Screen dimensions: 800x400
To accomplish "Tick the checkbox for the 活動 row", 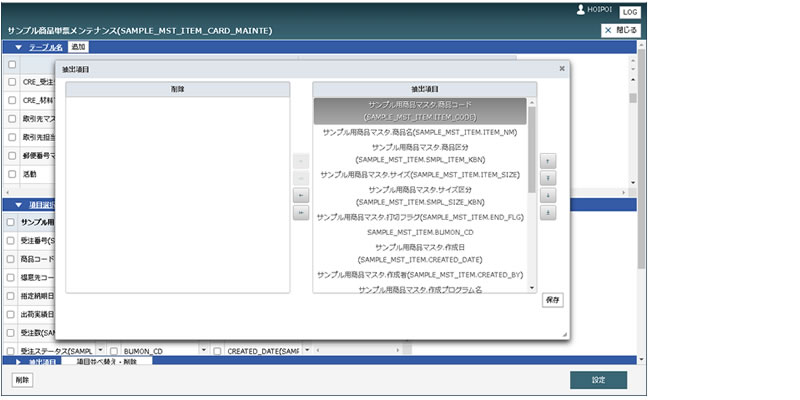I will click(x=12, y=173).
